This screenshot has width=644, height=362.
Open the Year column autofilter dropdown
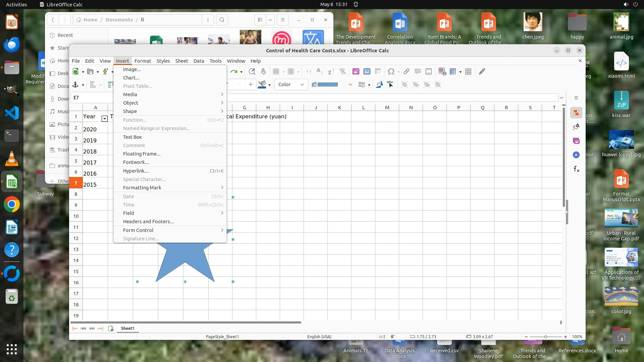[x=105, y=119]
